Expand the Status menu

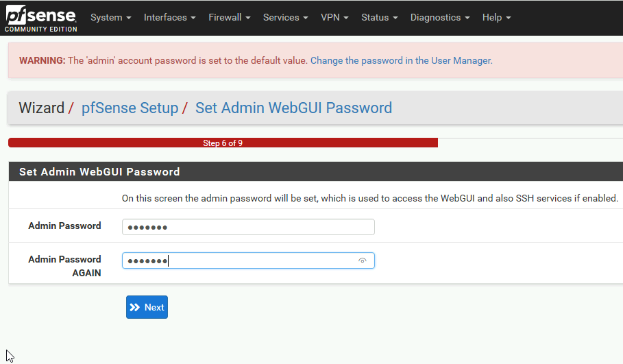coord(379,18)
